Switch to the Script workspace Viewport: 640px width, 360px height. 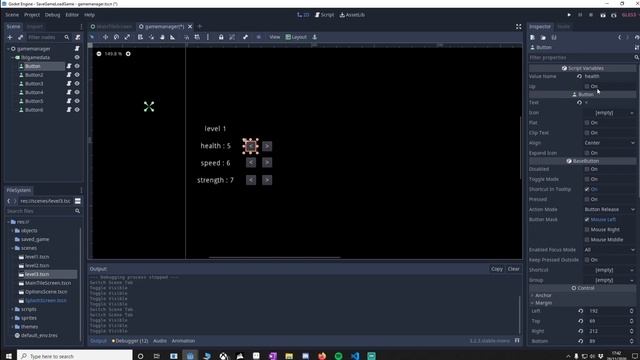point(324,15)
